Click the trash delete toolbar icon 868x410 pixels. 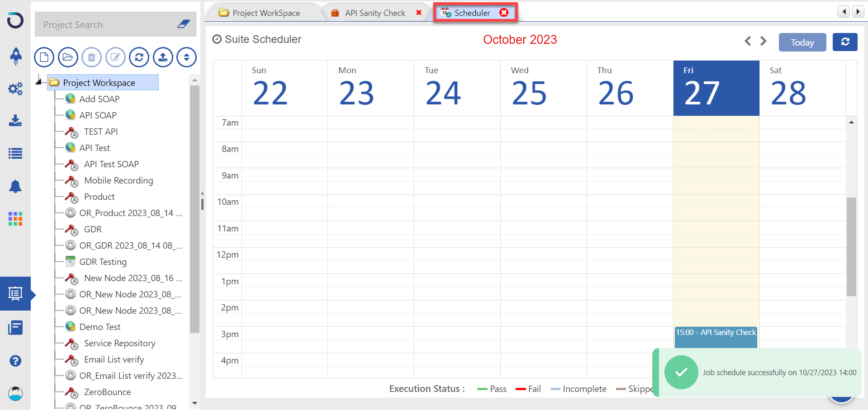click(x=91, y=57)
